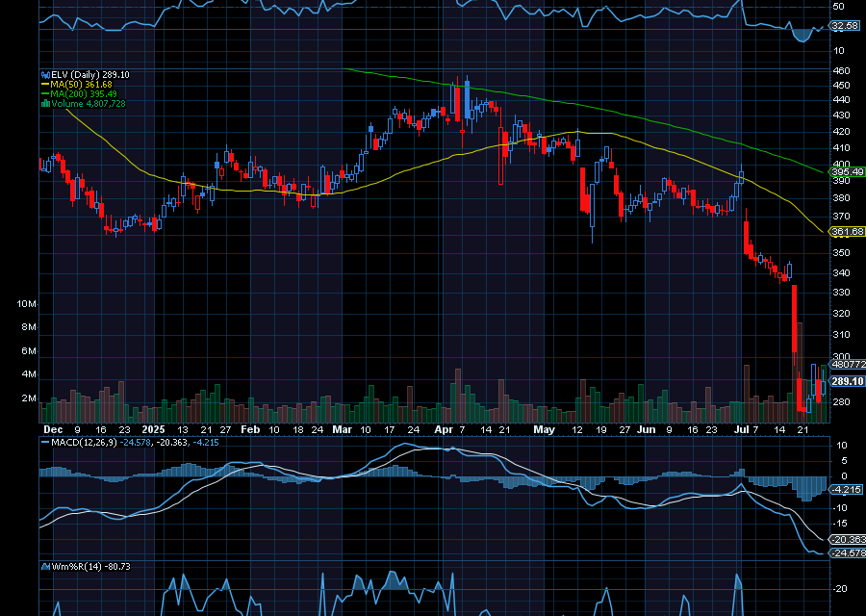Click the Apr label on the date axis
The image size is (866, 616).
click(444, 430)
